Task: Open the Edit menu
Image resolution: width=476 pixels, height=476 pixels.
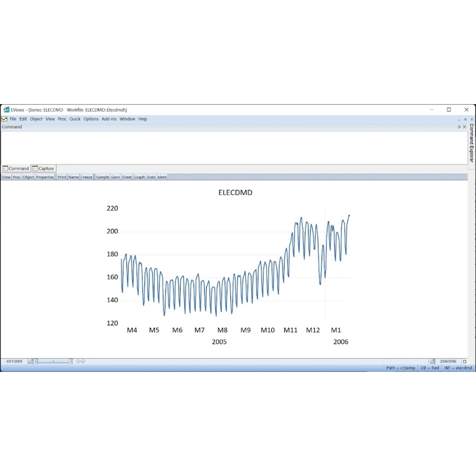Action: click(x=23, y=119)
